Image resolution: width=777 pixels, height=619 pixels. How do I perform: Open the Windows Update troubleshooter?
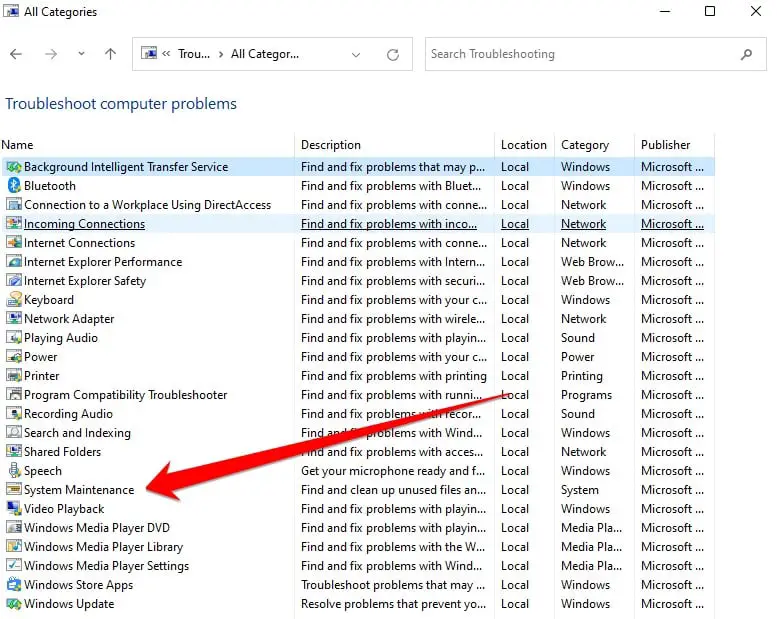click(69, 604)
